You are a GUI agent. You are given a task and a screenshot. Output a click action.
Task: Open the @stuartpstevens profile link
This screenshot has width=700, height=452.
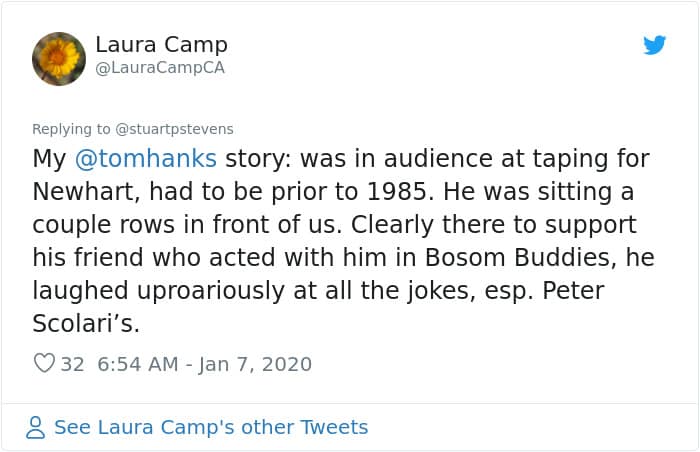(174, 129)
